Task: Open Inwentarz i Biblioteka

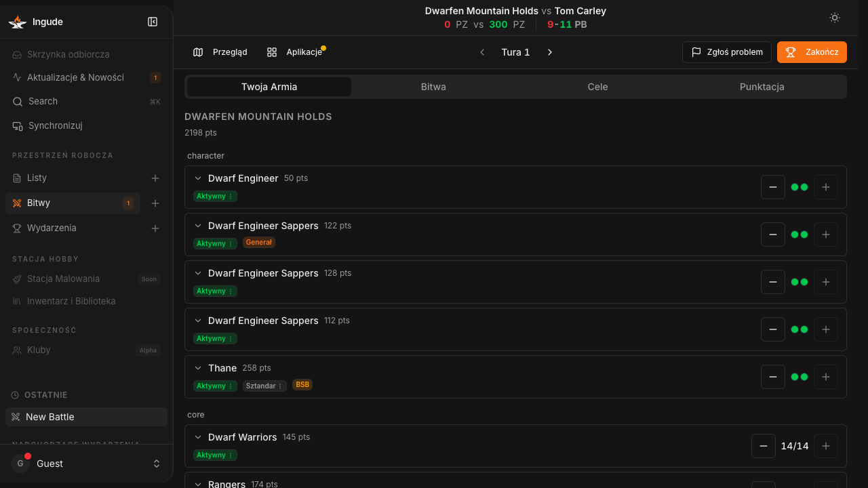Action: (86, 301)
